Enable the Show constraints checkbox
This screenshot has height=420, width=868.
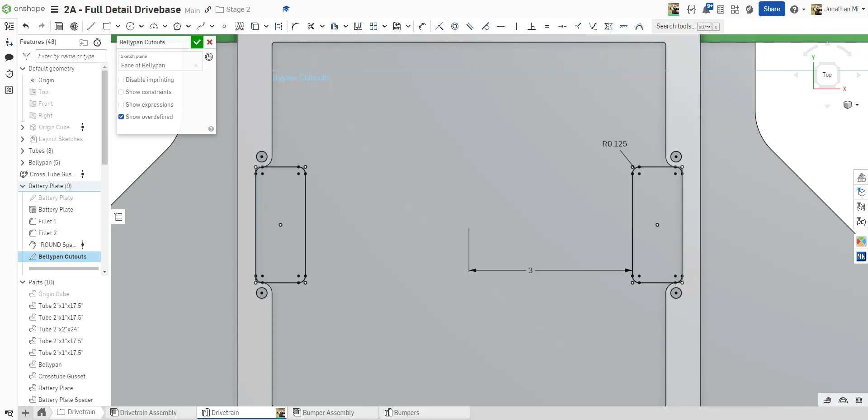(x=121, y=92)
